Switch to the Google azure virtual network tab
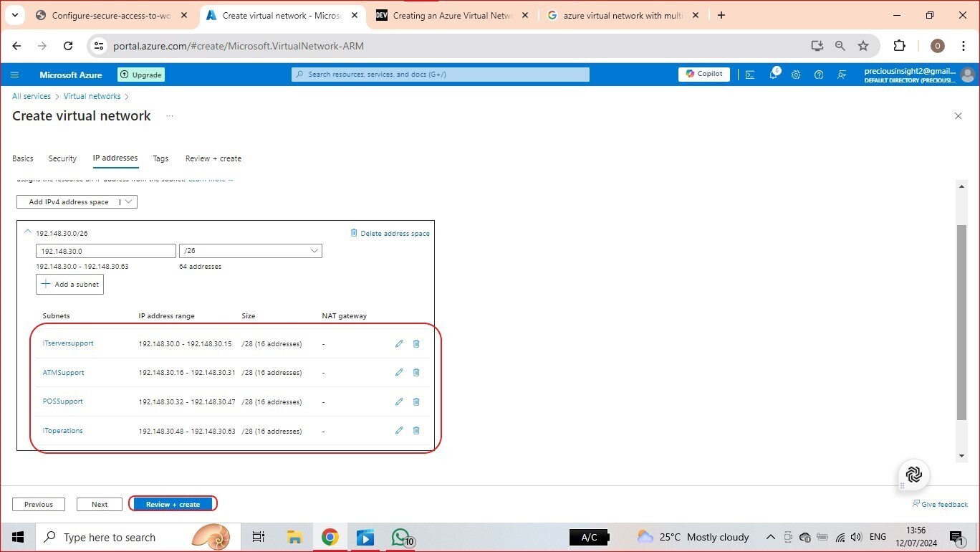 623,15
